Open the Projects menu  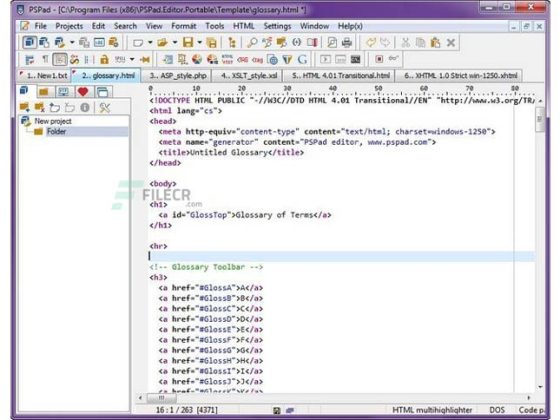click(x=69, y=26)
